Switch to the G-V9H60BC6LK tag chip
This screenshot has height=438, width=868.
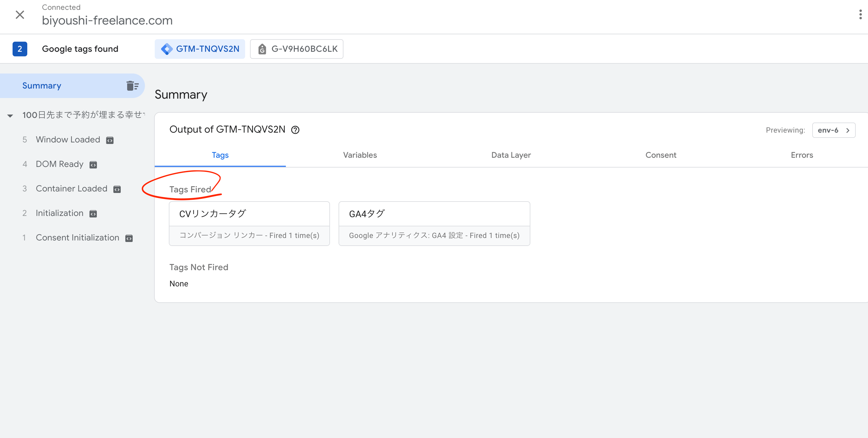pos(297,49)
